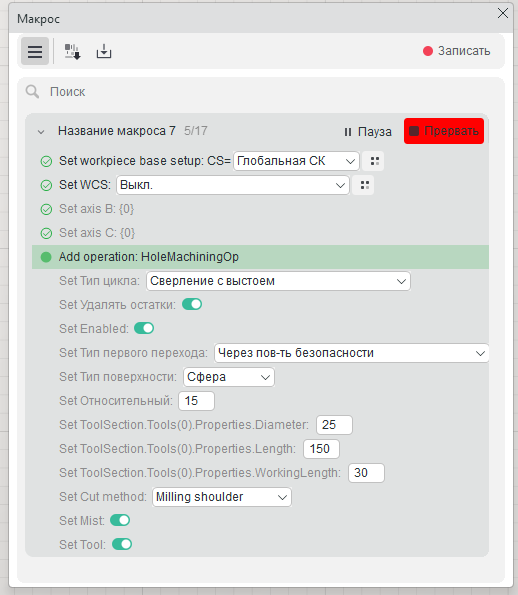Select the Set axis B: {0} step
This screenshot has width=518, height=595.
[96, 209]
